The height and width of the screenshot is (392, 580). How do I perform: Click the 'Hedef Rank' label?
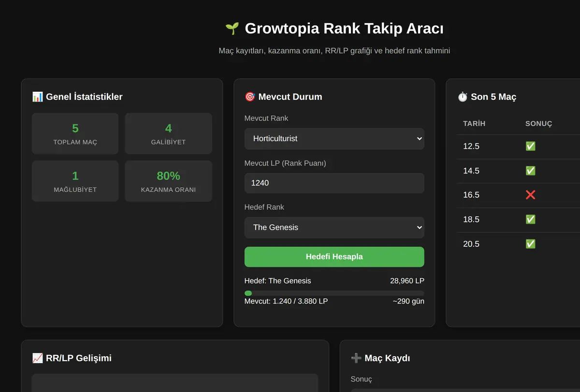point(264,207)
